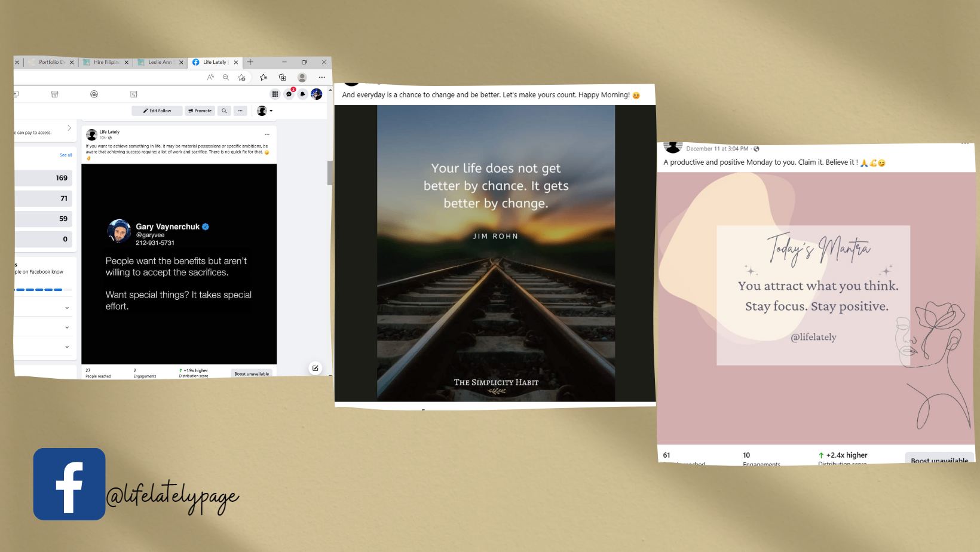Click the December 11 post timestamp
Image resolution: width=980 pixels, height=552 pixels.
(717, 149)
